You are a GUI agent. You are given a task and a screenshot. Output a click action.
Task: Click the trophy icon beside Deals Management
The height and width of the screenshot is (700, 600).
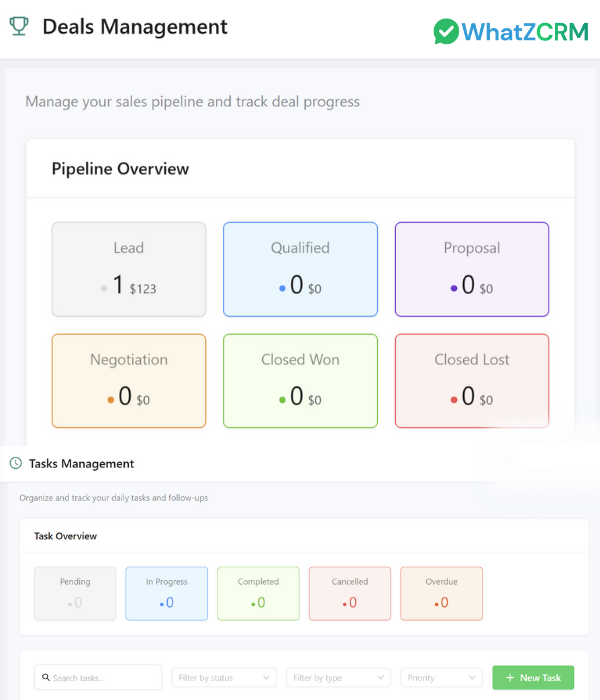[x=18, y=27]
